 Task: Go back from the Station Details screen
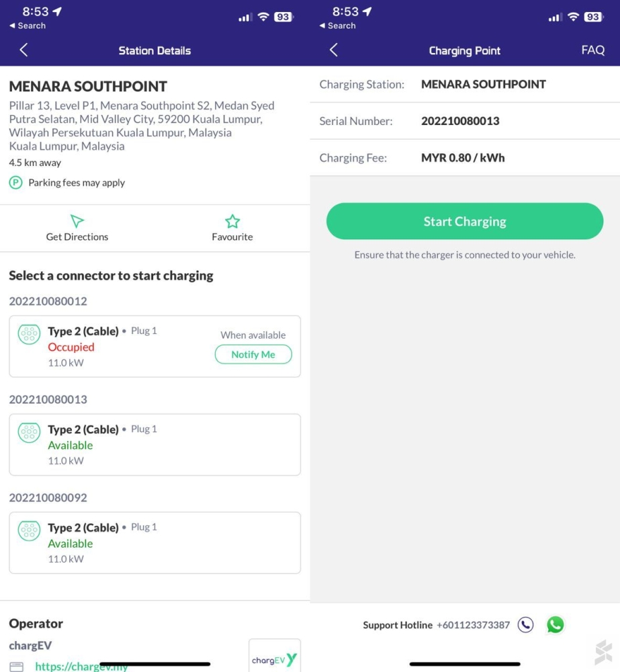tap(24, 50)
